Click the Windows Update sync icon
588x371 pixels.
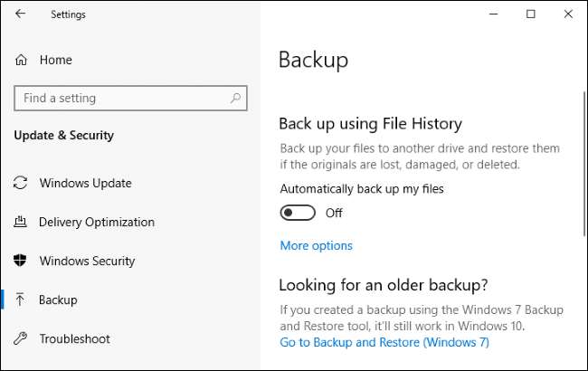[21, 183]
